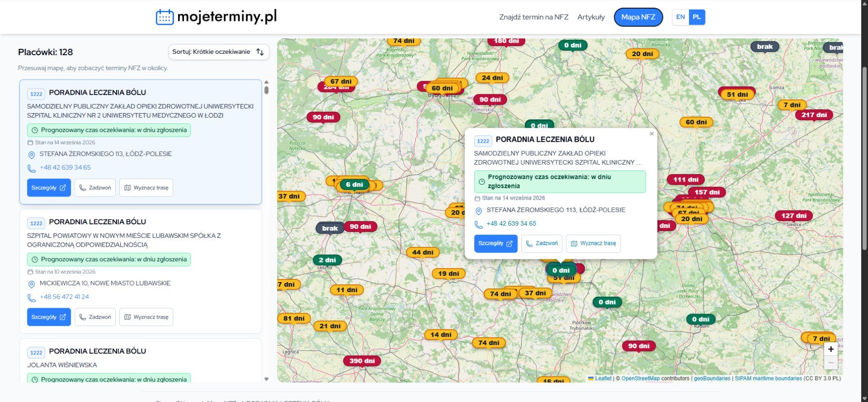Select the 2 dni marker near Leszno
Image resolution: width=868 pixels, height=402 pixels.
(x=327, y=260)
